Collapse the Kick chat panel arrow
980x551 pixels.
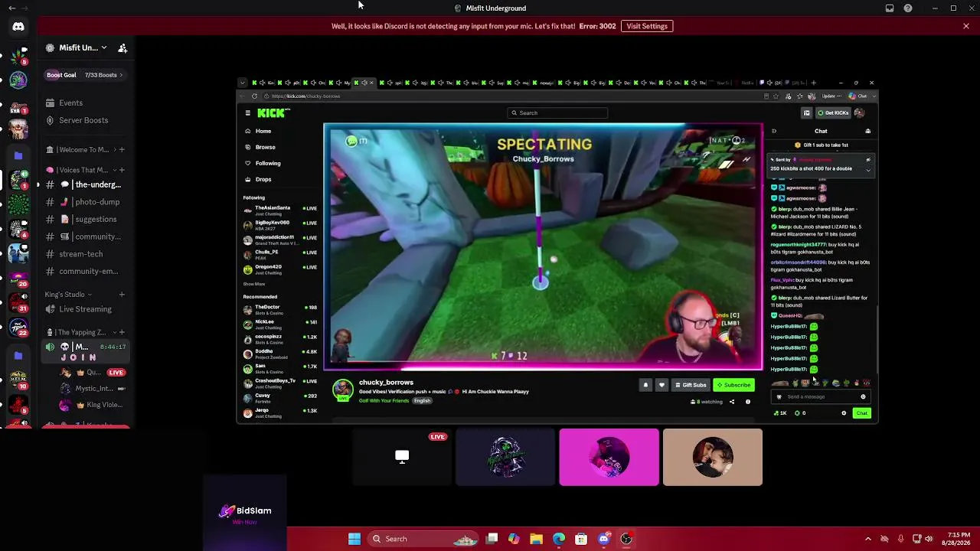pos(773,131)
